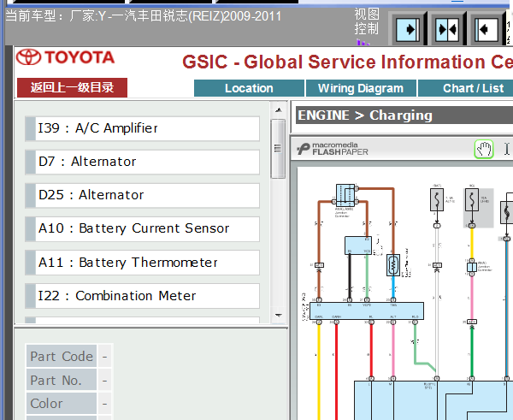Select A10 : Battery Current Sensor item
The height and width of the screenshot is (420, 513).
click(x=142, y=229)
